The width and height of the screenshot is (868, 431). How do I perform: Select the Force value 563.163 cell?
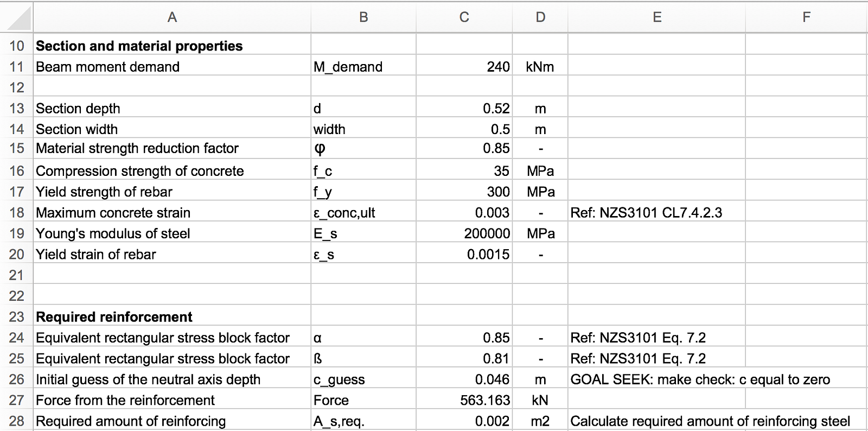click(464, 400)
